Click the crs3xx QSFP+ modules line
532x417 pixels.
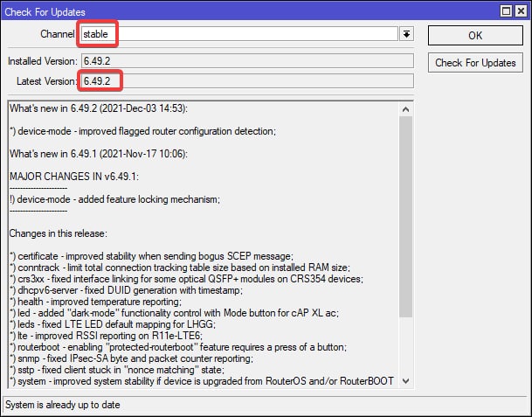click(x=187, y=279)
